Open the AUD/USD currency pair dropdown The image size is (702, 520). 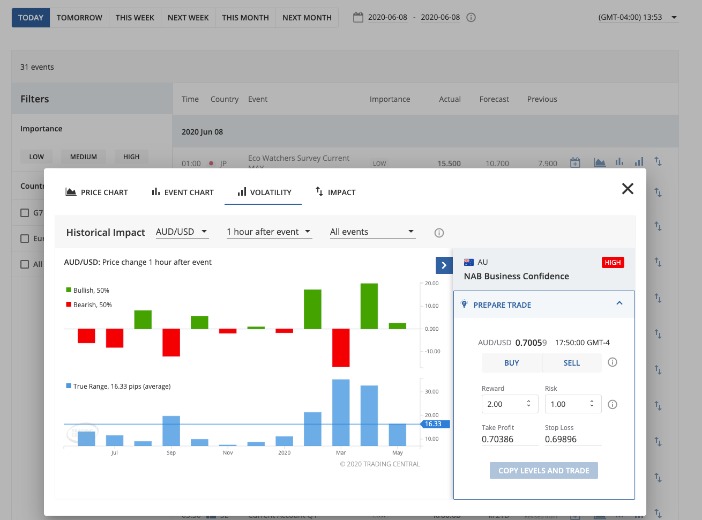coord(182,232)
